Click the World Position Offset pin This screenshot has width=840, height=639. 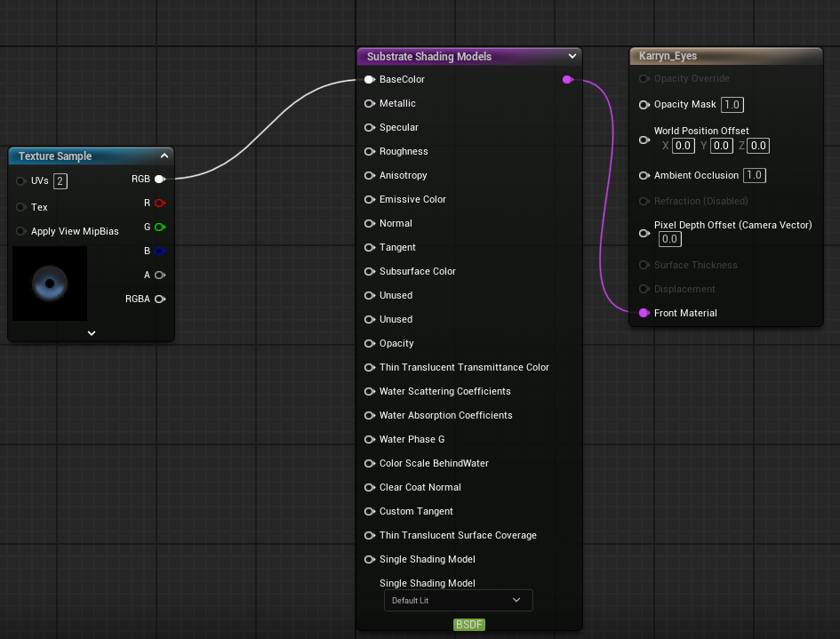644,140
